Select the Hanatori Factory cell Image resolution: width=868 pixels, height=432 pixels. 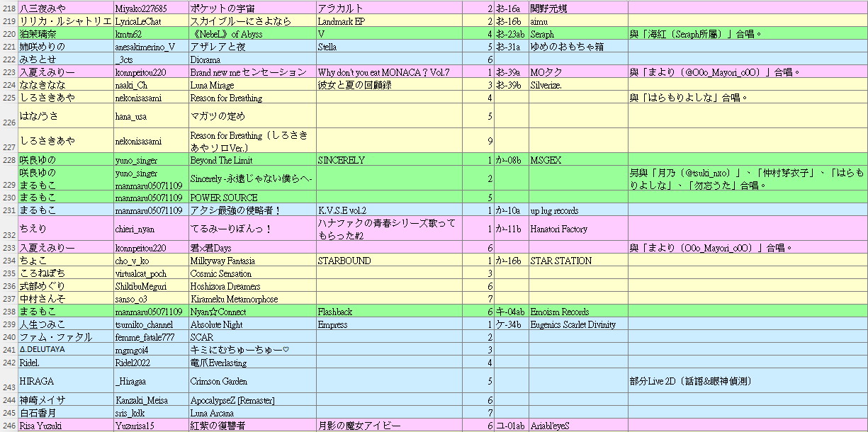point(578,229)
